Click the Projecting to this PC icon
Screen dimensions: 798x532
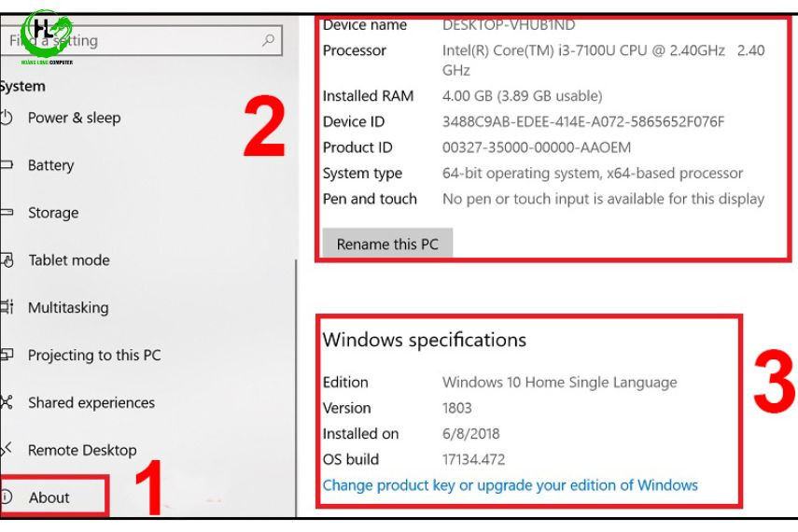point(7,355)
